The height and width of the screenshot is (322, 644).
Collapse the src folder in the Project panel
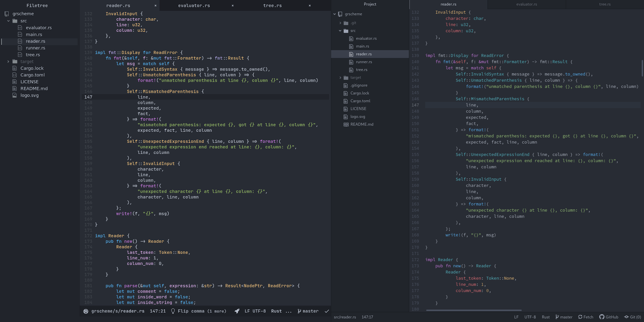pos(340,31)
